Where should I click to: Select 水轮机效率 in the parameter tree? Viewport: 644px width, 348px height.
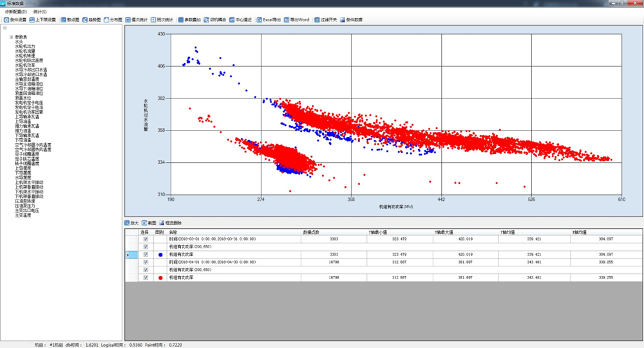click(x=24, y=65)
